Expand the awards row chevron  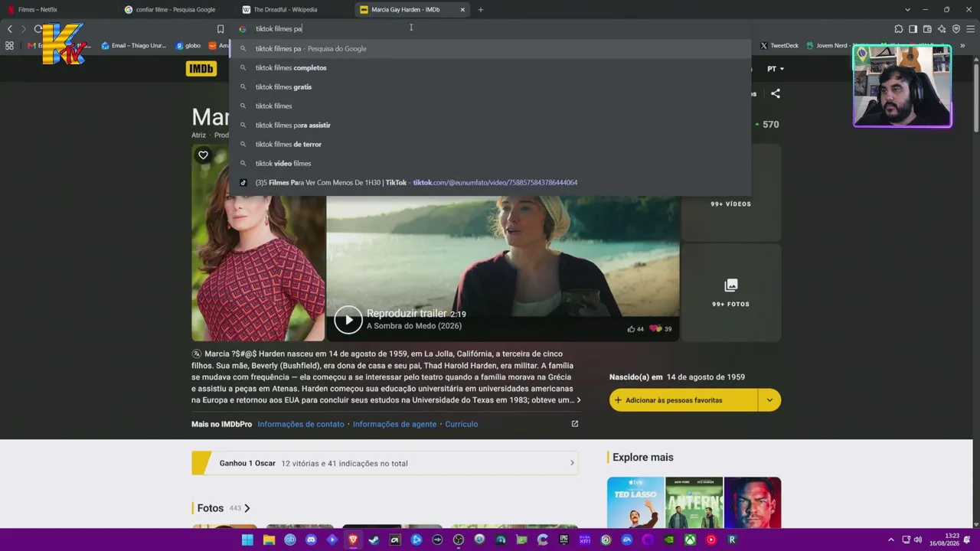pyautogui.click(x=572, y=463)
